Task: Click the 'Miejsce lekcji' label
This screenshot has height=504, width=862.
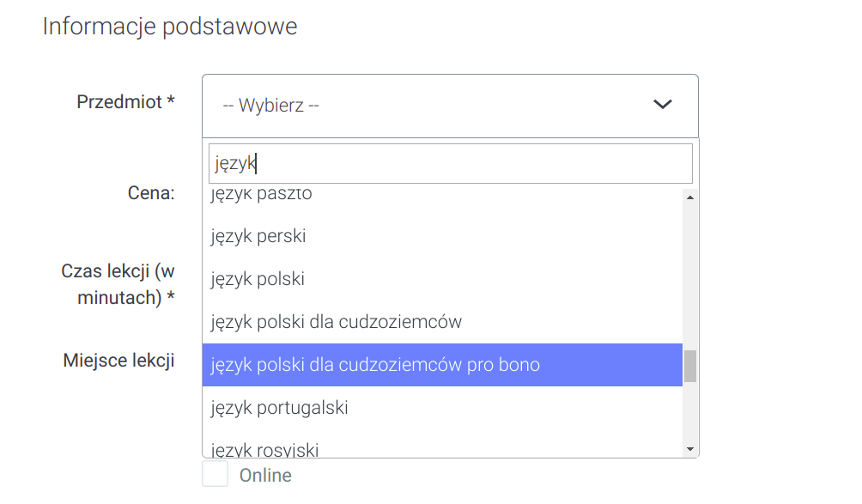Action: (x=118, y=361)
